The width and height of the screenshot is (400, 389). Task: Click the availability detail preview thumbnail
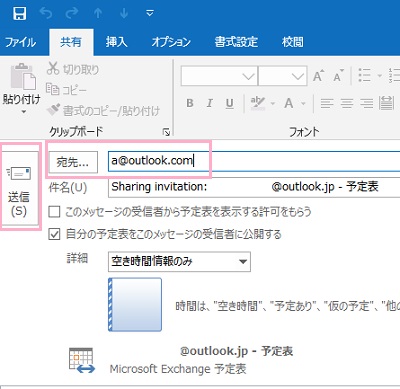[135, 305]
